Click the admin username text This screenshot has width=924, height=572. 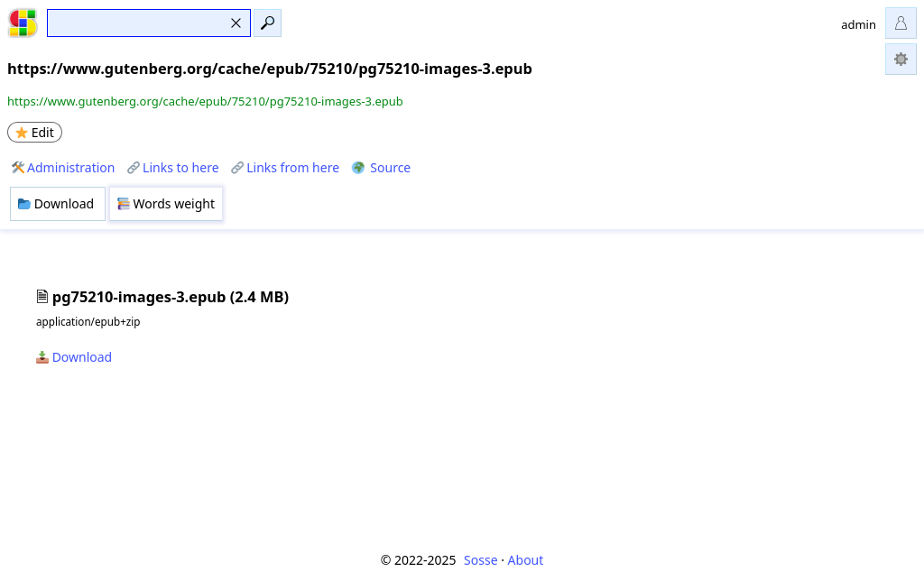[x=858, y=24]
